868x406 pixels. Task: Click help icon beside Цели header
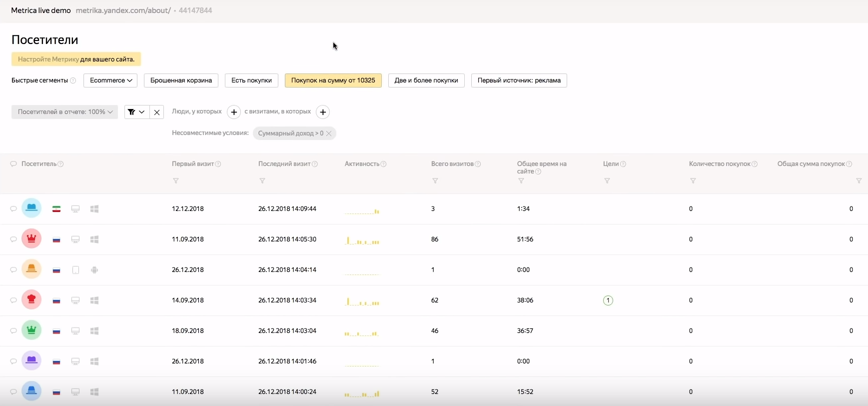point(623,164)
